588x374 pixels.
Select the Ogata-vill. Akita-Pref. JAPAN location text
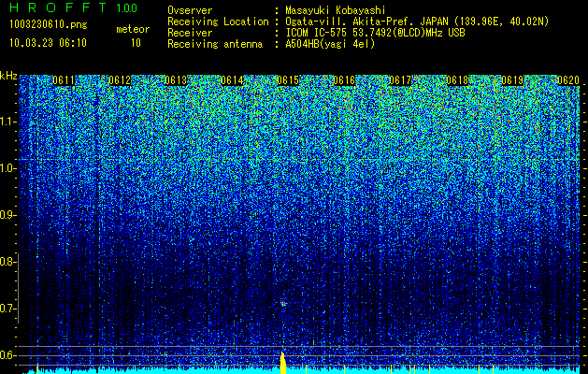(417, 22)
